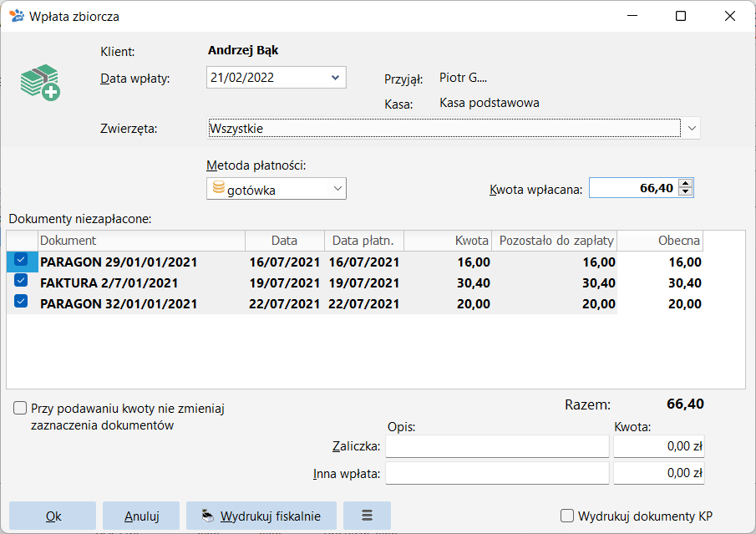Click the Inna wpłata amount field
This screenshot has height=534, width=756.
tap(658, 473)
